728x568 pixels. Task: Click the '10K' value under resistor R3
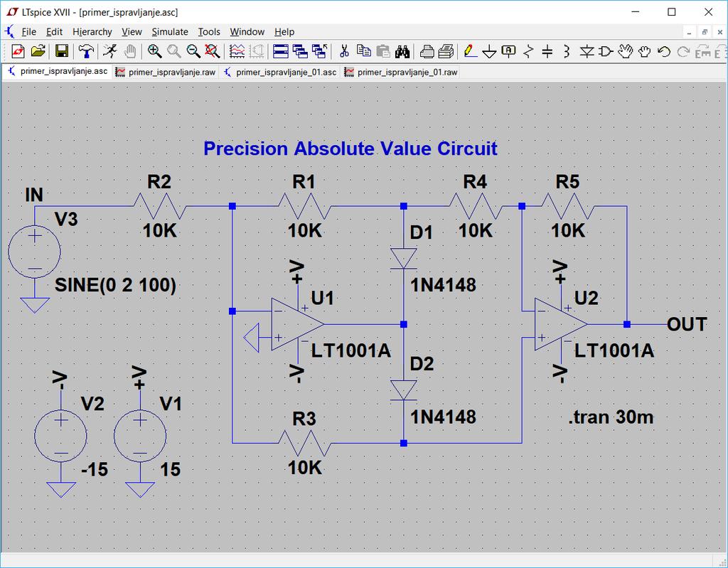click(304, 468)
